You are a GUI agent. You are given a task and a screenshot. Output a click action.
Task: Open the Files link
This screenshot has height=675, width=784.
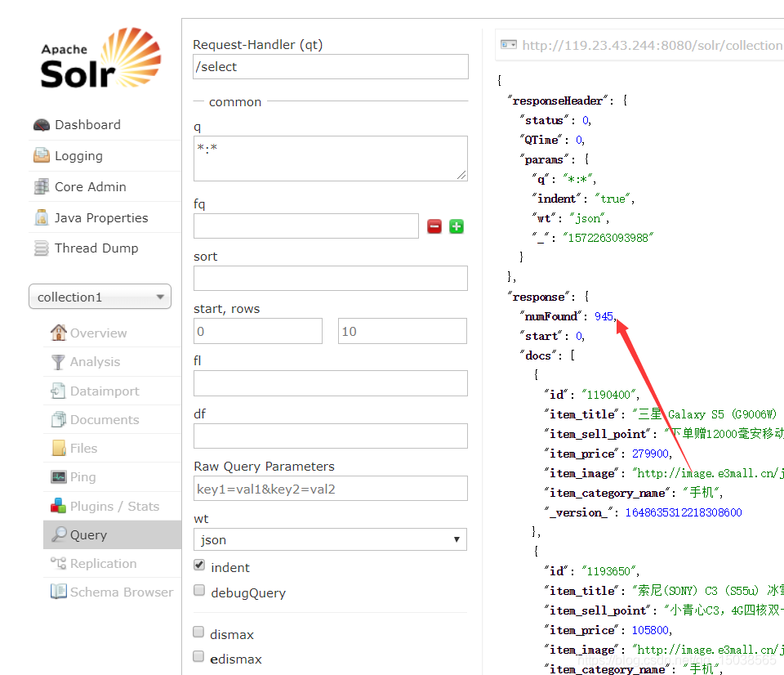[83, 449]
